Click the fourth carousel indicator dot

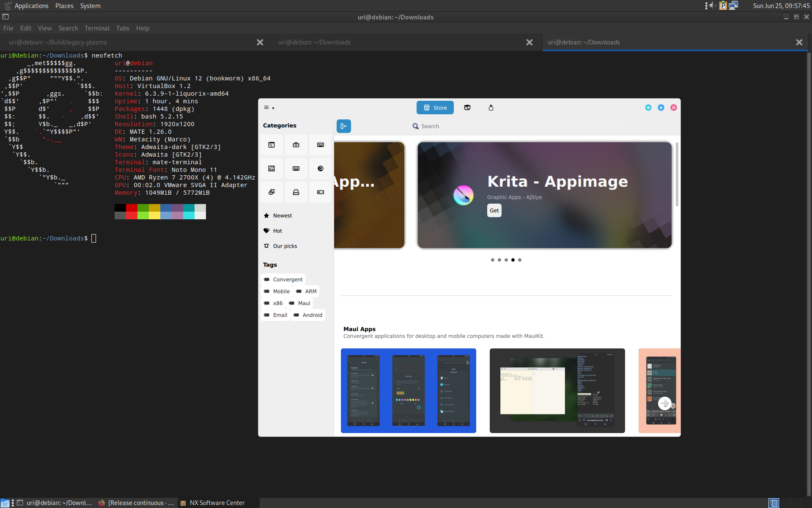(513, 260)
